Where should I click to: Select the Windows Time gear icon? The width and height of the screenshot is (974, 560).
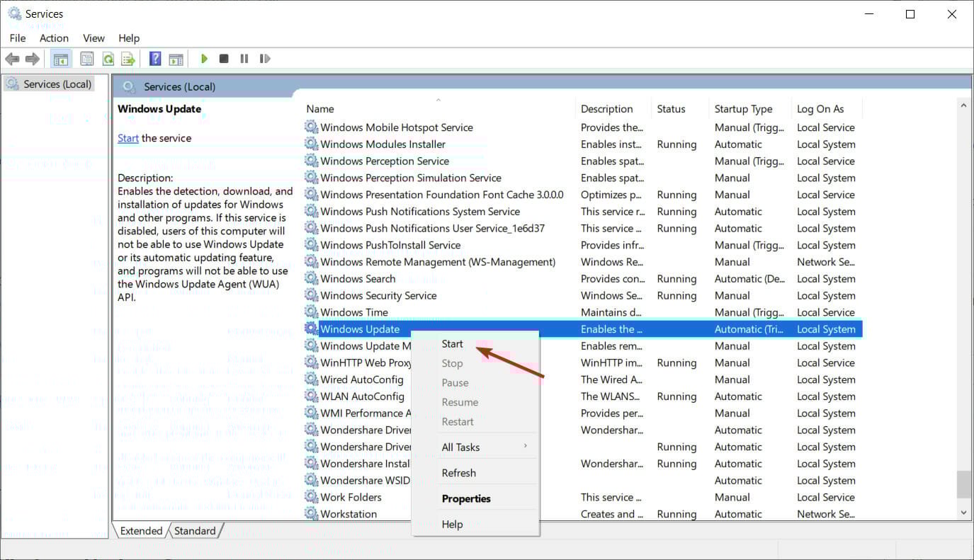[x=311, y=312]
